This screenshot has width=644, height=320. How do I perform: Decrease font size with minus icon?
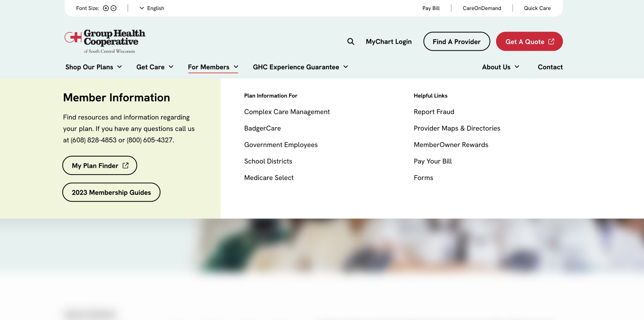[113, 8]
